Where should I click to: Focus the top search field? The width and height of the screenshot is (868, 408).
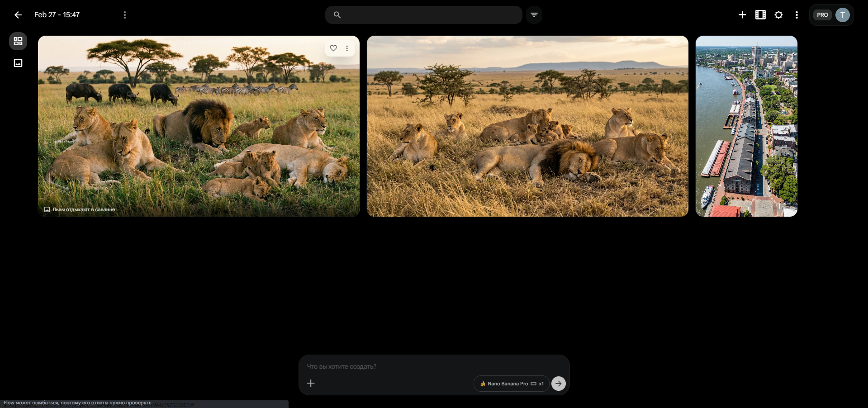click(430, 15)
